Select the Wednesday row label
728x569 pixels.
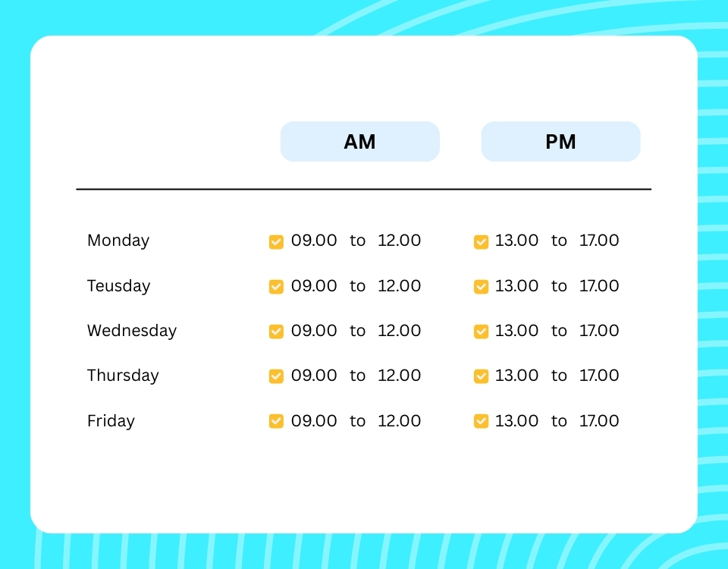[x=132, y=331]
